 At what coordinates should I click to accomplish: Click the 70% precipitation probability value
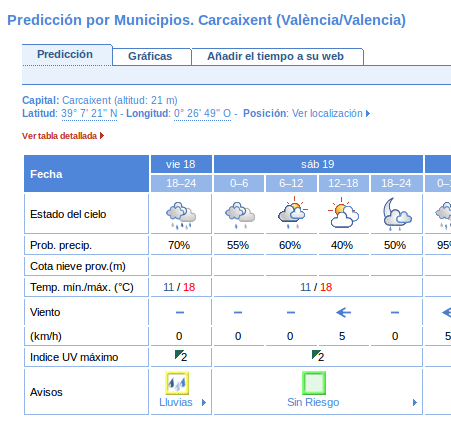(179, 245)
